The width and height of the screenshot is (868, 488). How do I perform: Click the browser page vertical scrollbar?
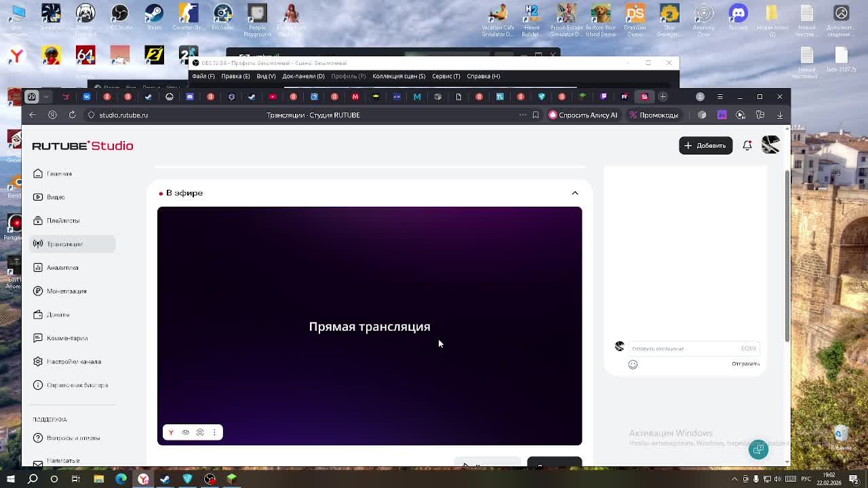tap(787, 258)
